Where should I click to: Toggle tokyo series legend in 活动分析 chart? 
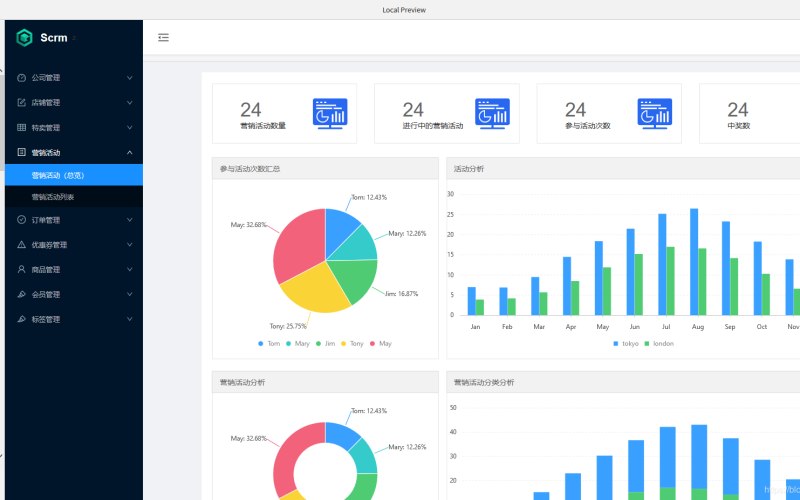pyautogui.click(x=626, y=343)
